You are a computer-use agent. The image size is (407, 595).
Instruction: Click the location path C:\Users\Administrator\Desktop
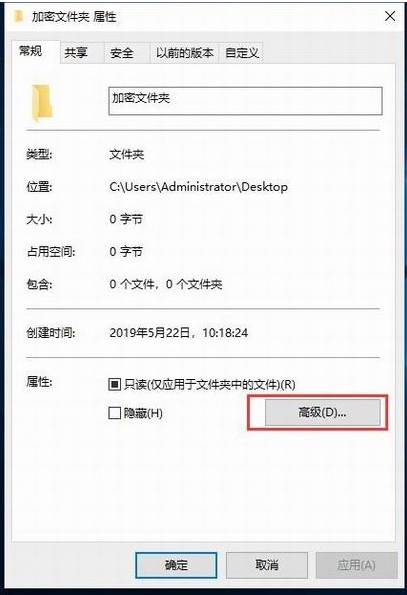198,187
